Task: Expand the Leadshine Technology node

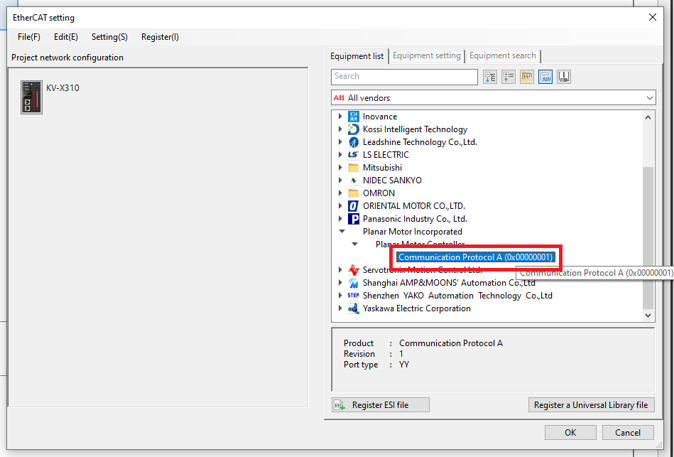Action: point(340,142)
